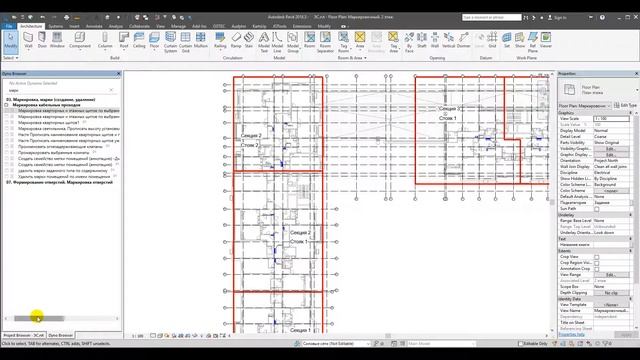Image resolution: width=640 pixels, height=360 pixels.
Task: Click Edit for Visibility/Graphics overrides
Action: tap(611, 149)
